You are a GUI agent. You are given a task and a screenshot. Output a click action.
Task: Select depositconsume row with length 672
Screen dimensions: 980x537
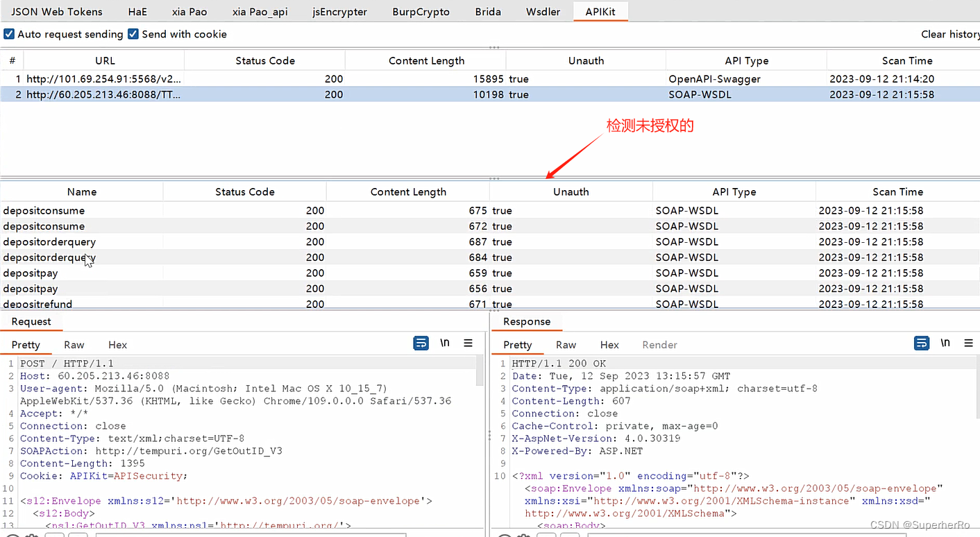tap(490, 226)
